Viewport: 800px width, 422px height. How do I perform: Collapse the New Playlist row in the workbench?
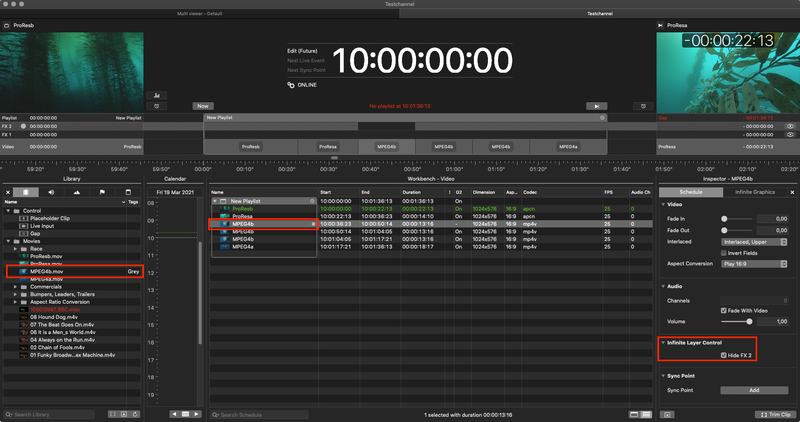coord(215,201)
